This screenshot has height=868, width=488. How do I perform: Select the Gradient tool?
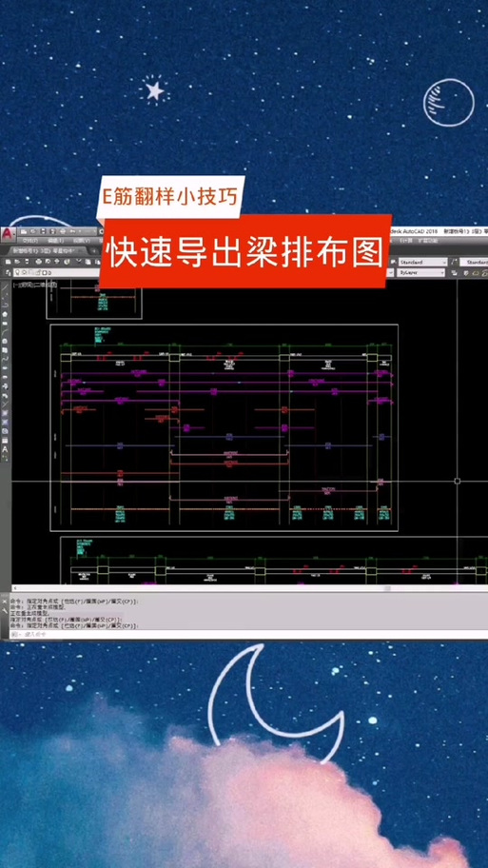point(5,422)
